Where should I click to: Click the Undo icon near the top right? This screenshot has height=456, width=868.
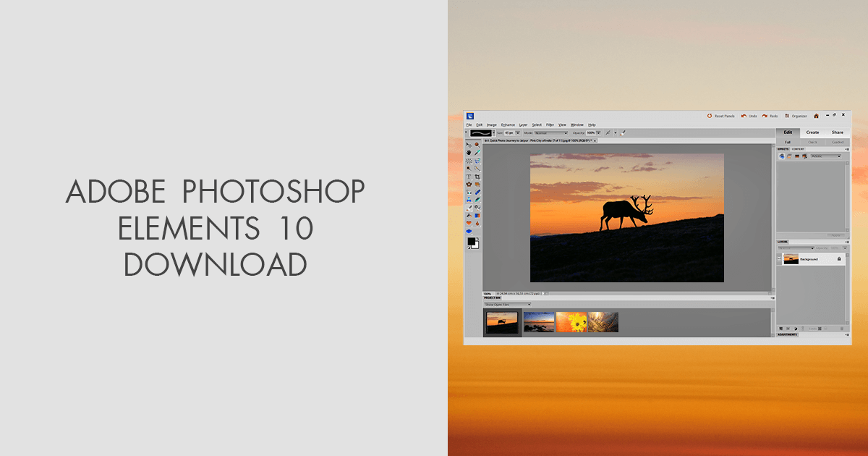click(744, 116)
